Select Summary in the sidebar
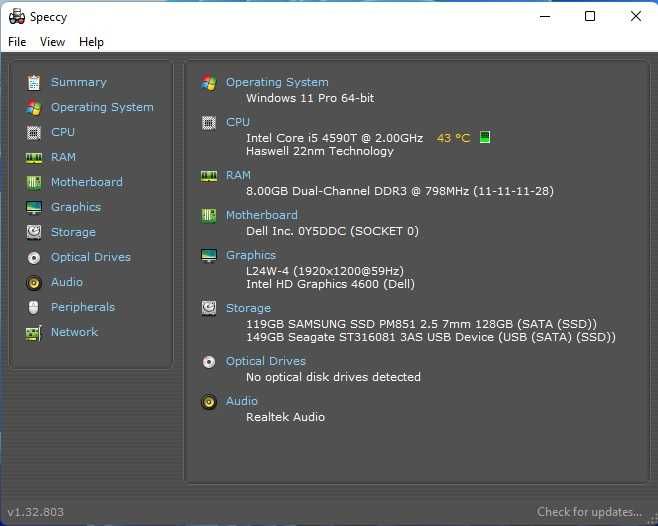 79,82
